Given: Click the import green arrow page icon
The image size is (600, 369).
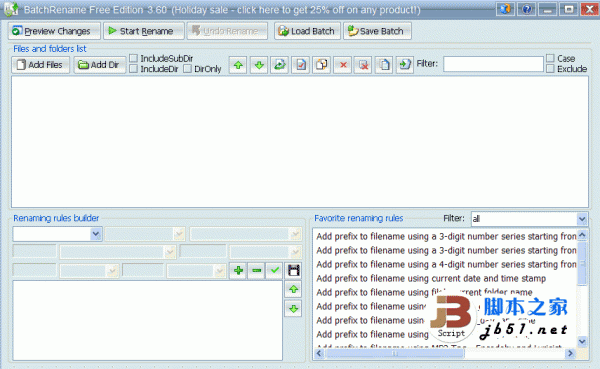Looking at the screenshot, I should click(x=405, y=65).
